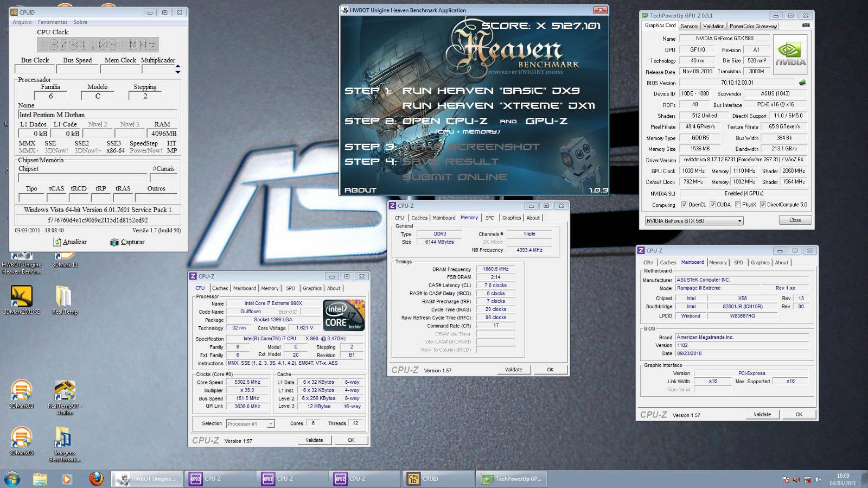Click the NVIDIA logo in GPU-Z
The width and height of the screenshot is (868, 488).
[x=790, y=54]
